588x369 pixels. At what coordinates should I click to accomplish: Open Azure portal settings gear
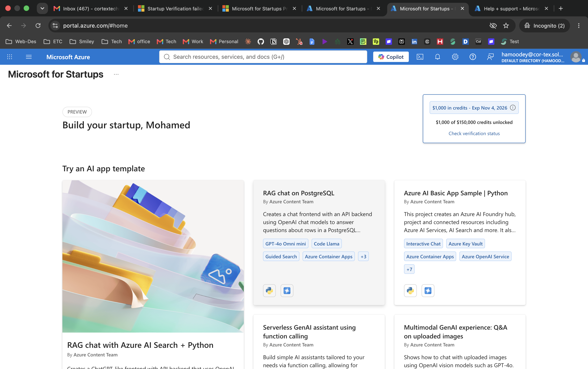coord(455,57)
